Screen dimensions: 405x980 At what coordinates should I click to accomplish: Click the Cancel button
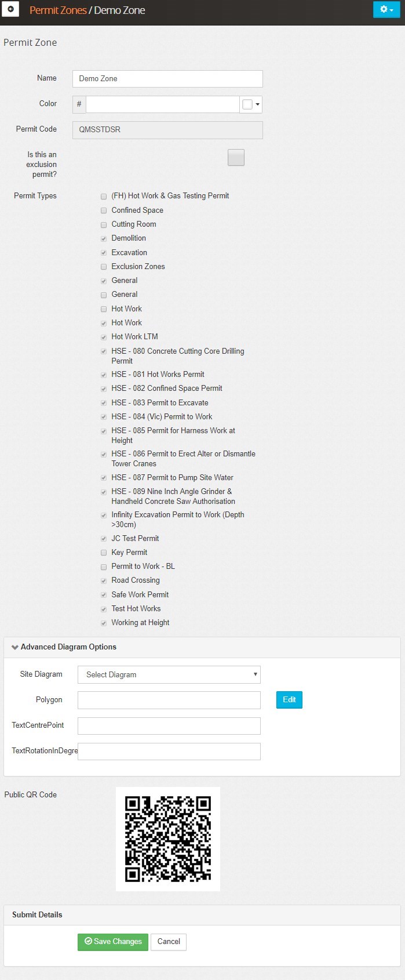169,942
